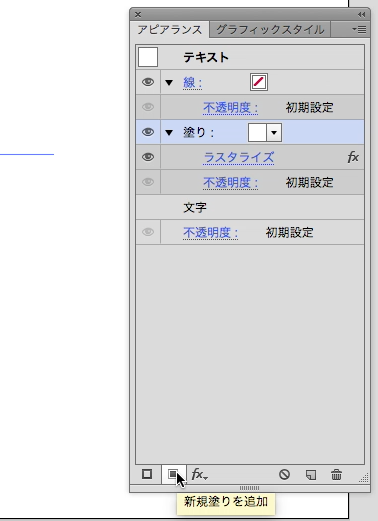The height and width of the screenshot is (521, 378).
Task: Click the panel resize grip at bottom-right corner
Action: pos(364,478)
